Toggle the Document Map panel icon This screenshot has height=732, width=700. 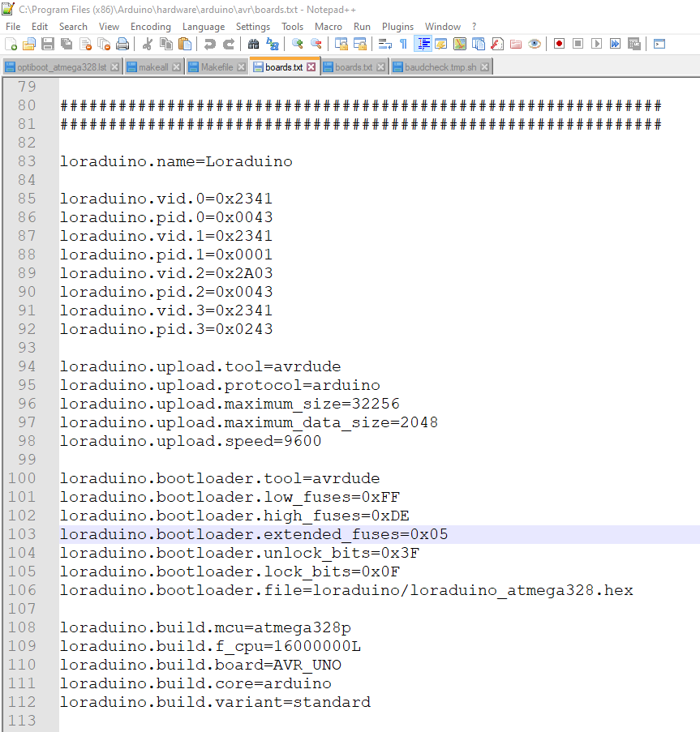(x=460, y=45)
